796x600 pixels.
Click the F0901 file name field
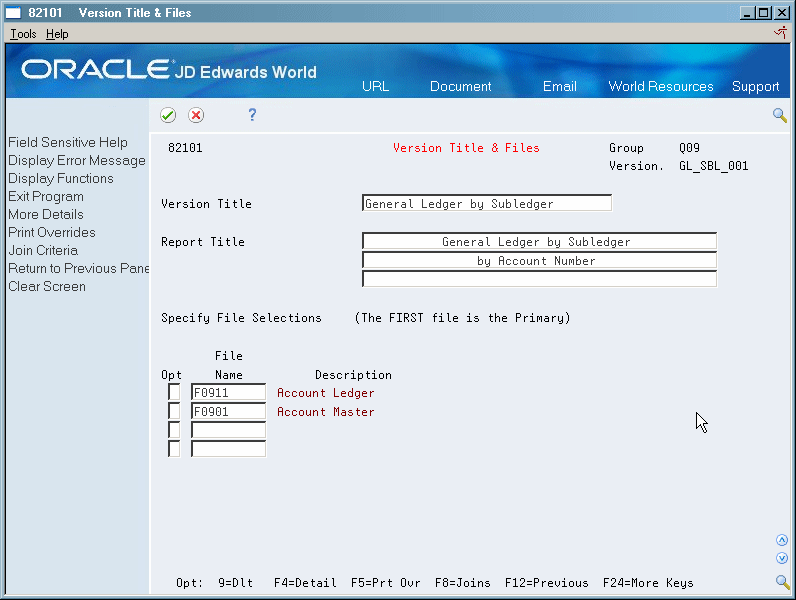pyautogui.click(x=228, y=411)
